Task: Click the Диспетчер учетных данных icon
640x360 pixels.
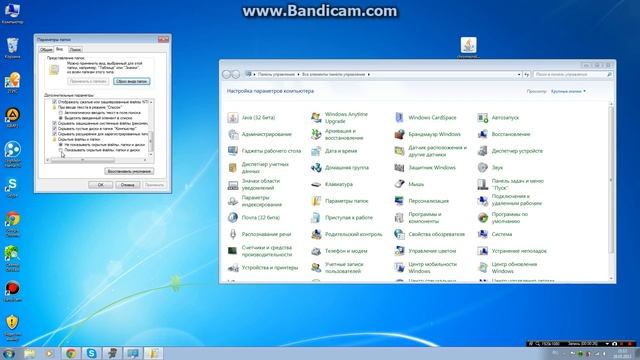Action: pyautogui.click(x=233, y=168)
